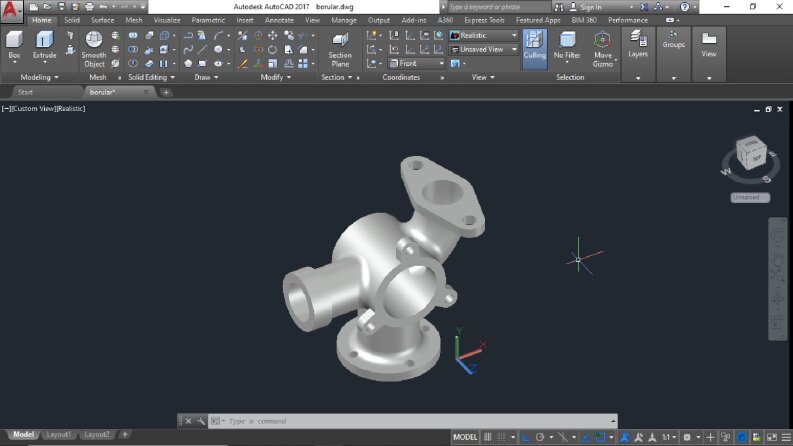This screenshot has width=793, height=446.
Task: Expand the Modify panel
Action: [276, 77]
